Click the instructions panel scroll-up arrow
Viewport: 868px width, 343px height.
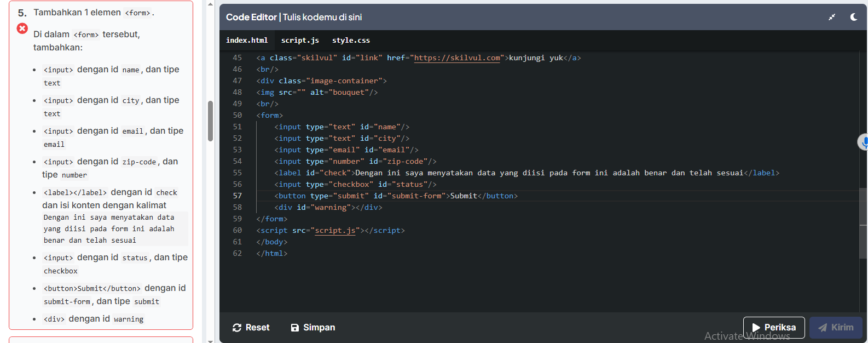(x=210, y=3)
